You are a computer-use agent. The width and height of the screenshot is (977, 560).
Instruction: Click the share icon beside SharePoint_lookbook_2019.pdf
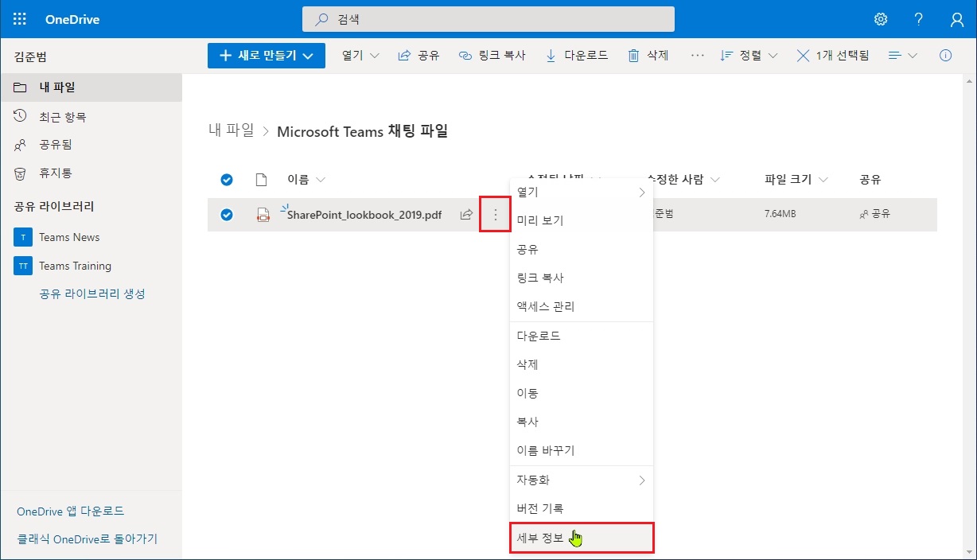[x=467, y=215]
